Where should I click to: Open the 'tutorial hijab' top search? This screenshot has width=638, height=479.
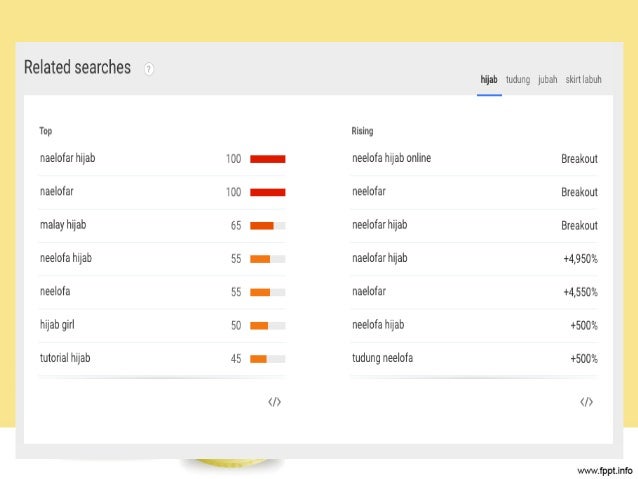(65, 358)
